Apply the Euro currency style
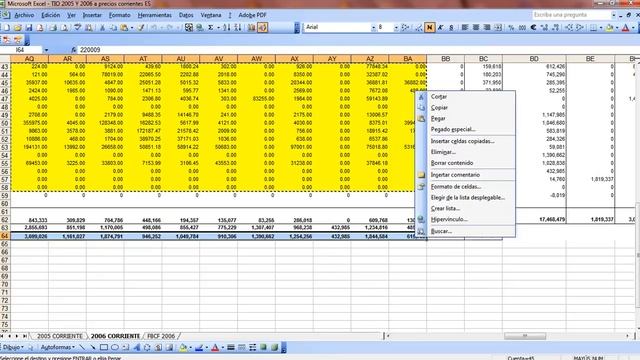Image resolution: width=640 pixels, height=360 pixels. [533, 27]
